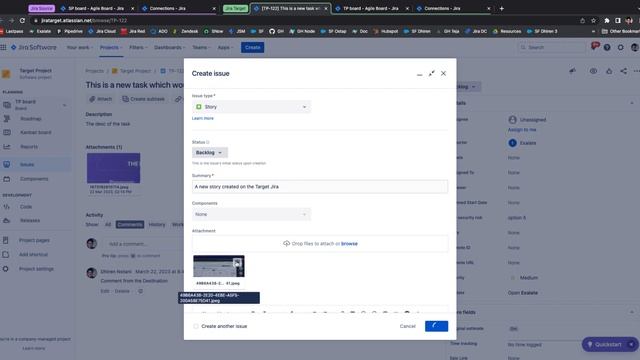Open Code in the sidebar
This screenshot has height=360, width=640.
point(26,207)
